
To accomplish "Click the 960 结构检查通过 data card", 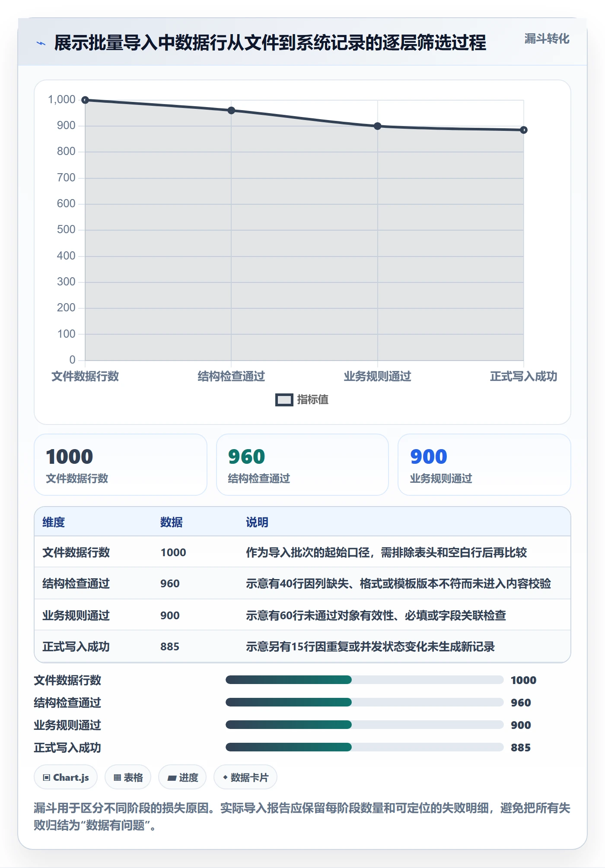I will click(x=302, y=465).
